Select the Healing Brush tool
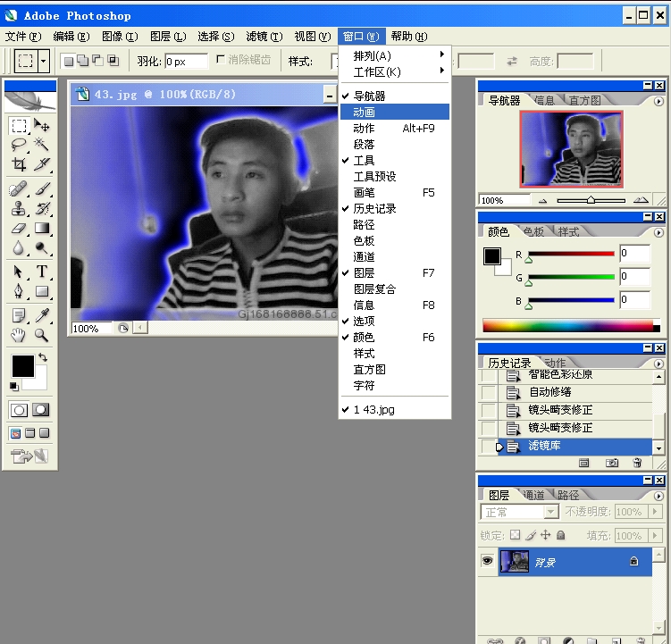 point(19,188)
